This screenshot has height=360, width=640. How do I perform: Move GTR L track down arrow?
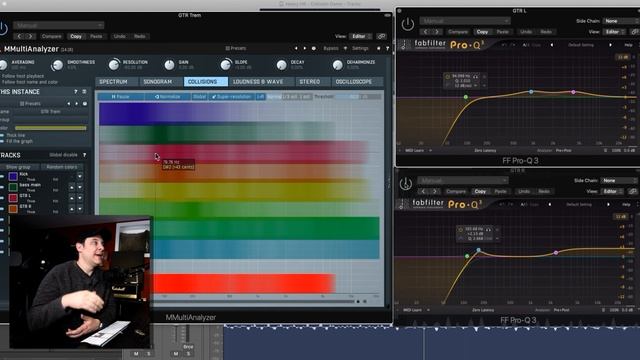point(80,198)
